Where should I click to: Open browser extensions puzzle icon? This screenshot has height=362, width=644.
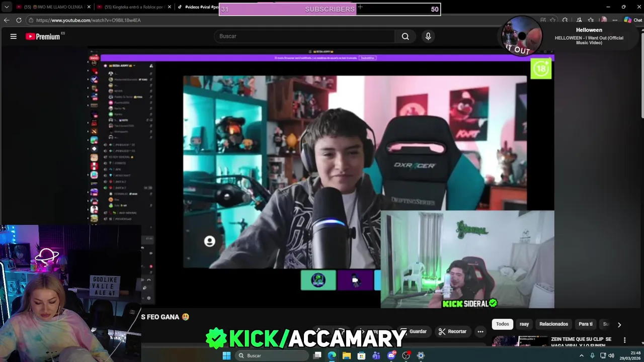point(566,20)
